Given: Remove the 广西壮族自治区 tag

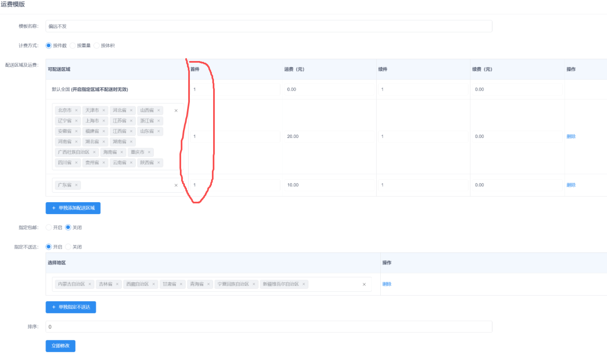Looking at the screenshot, I should [94, 152].
